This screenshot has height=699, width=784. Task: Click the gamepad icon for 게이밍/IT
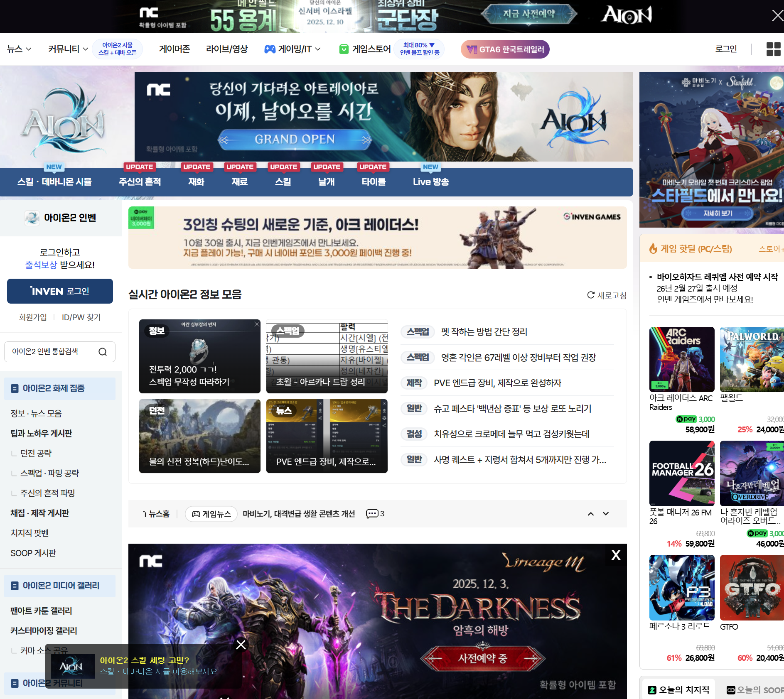270,49
